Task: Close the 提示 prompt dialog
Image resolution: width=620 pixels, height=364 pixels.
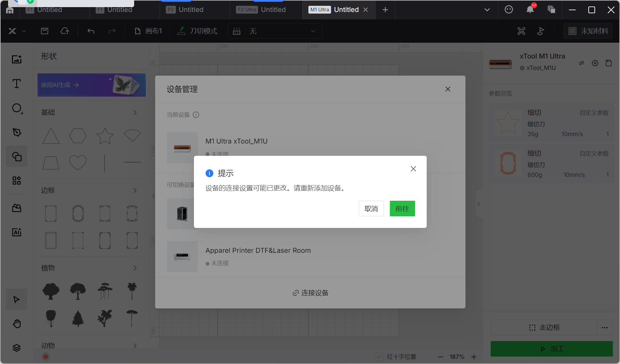Action: (413, 169)
